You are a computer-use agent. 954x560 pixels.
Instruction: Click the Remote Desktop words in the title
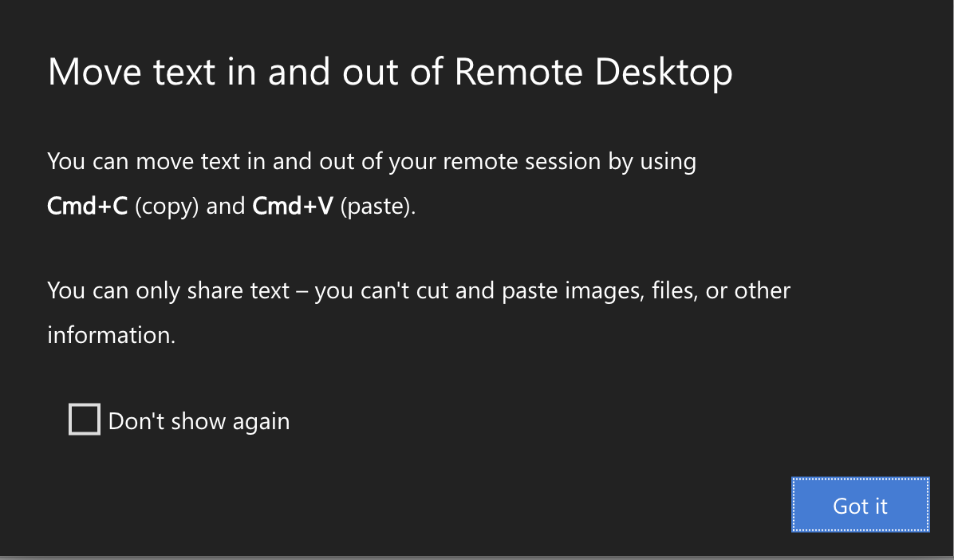point(593,73)
